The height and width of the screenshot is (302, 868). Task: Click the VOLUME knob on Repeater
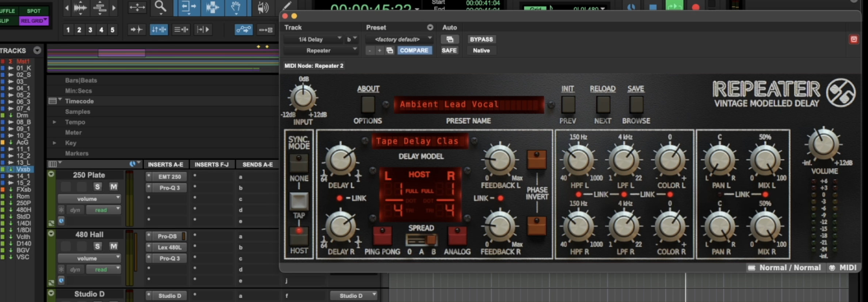pos(824,144)
